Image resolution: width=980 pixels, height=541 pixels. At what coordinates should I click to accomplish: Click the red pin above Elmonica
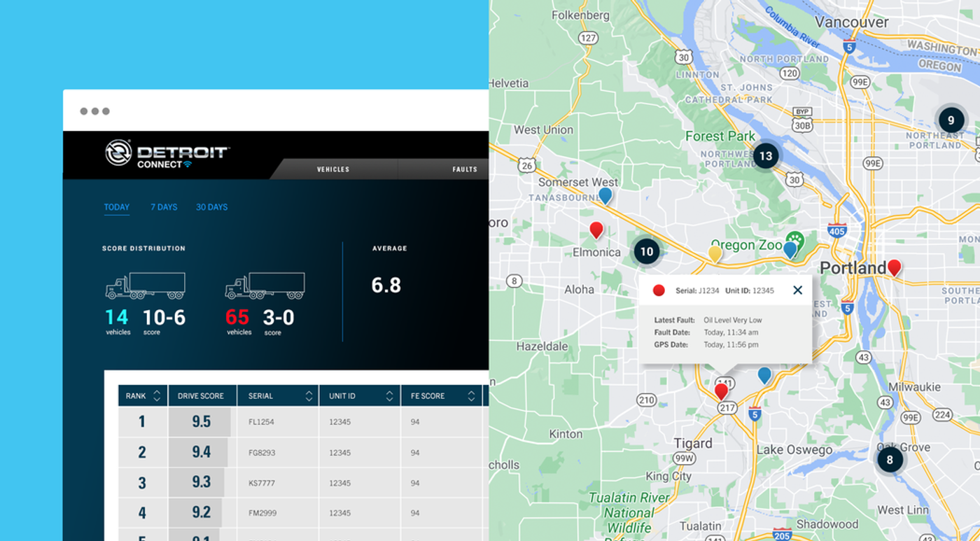tap(596, 230)
